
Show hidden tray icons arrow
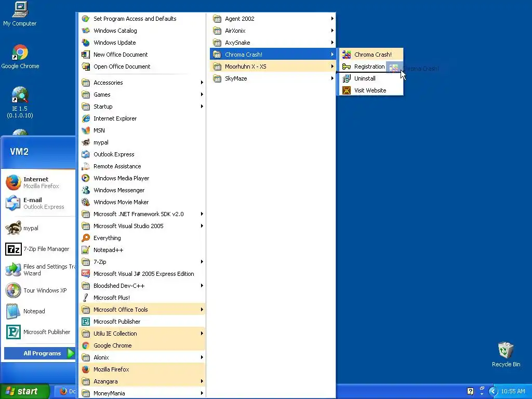tap(493, 391)
